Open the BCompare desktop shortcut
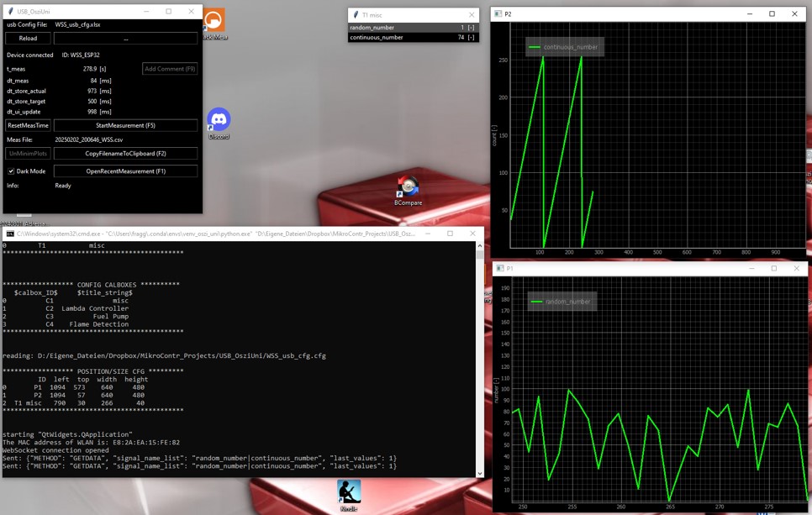 pos(408,187)
